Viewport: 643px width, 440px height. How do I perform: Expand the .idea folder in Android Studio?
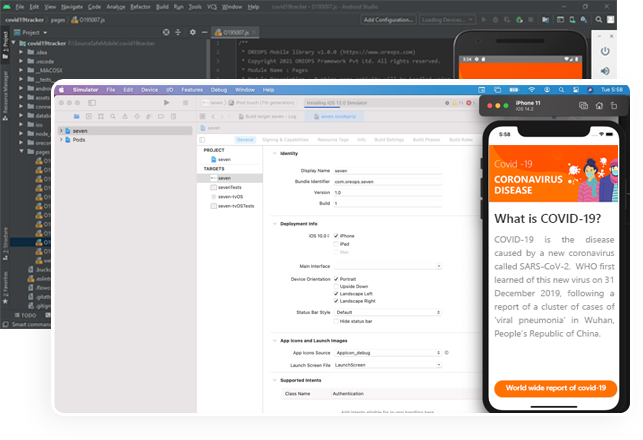[x=21, y=52]
